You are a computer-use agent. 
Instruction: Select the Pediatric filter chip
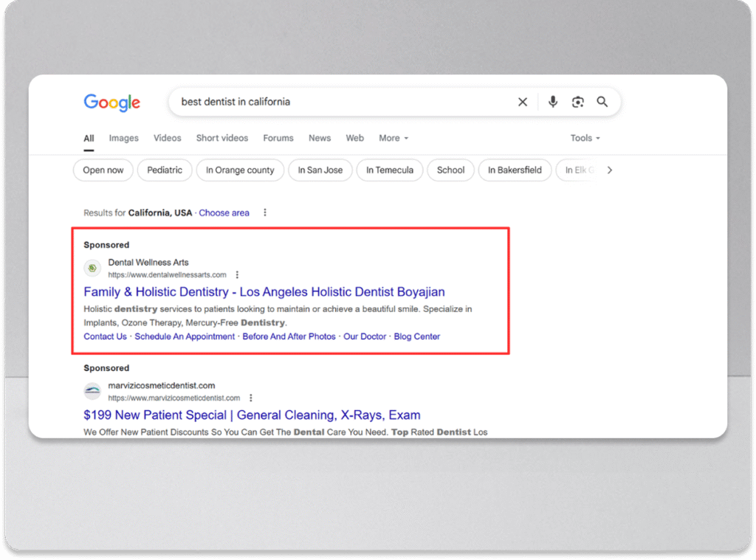(x=165, y=170)
